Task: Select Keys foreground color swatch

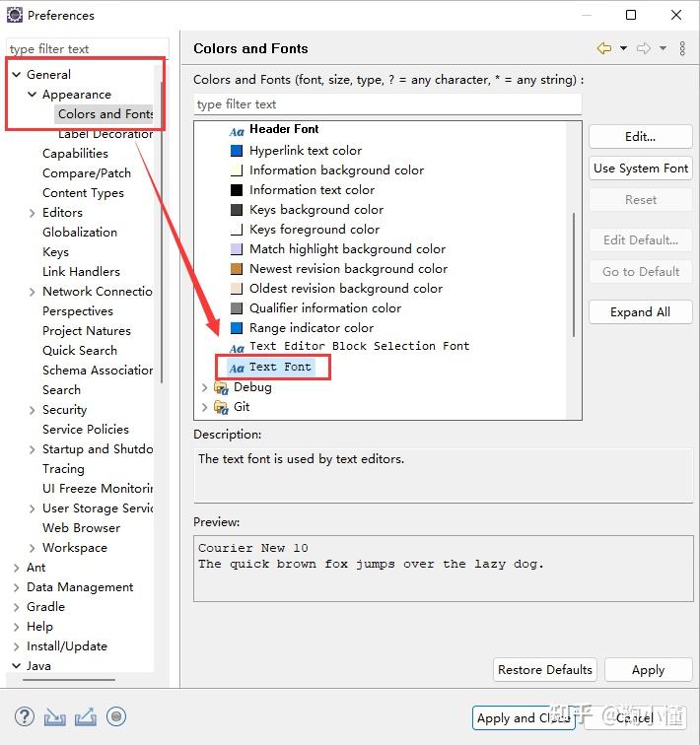Action: [237, 230]
